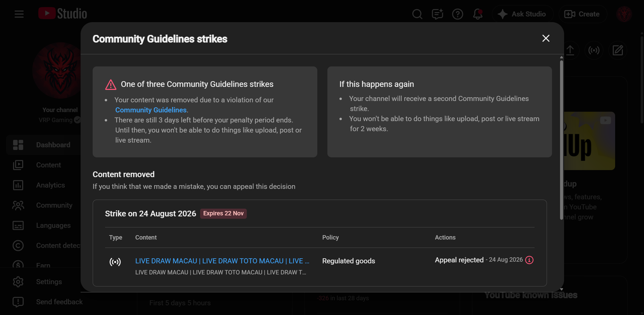The image size is (644, 315).
Task: Open Content in the sidebar
Action: pos(44,165)
